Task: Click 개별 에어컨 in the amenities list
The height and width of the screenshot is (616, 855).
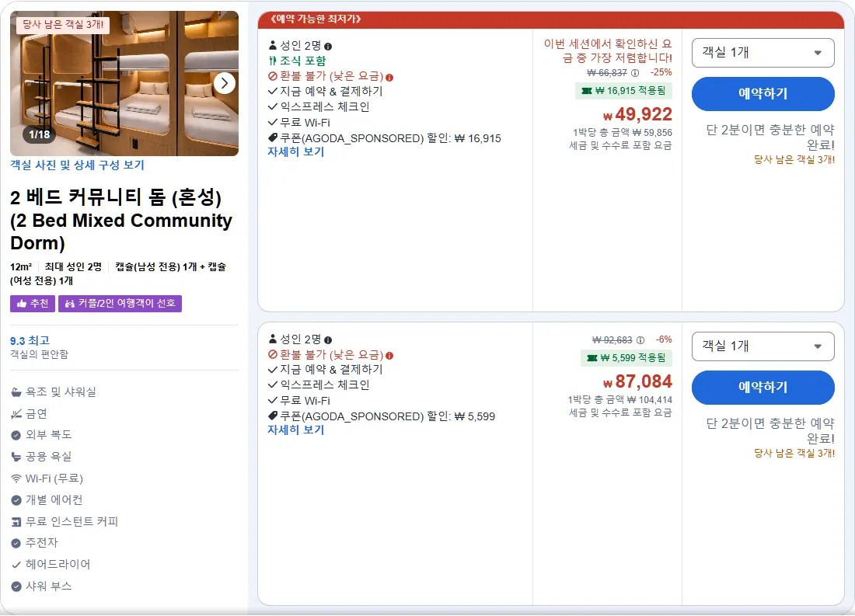Action: [x=54, y=500]
